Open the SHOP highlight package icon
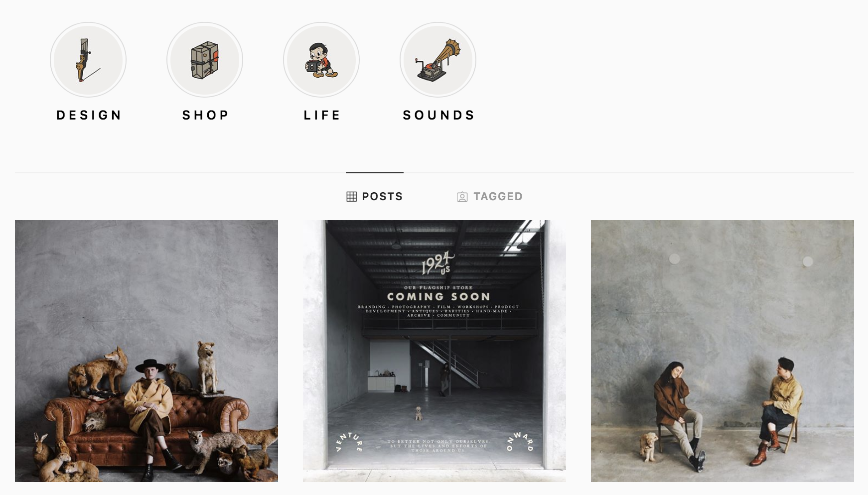The image size is (868, 495). pos(205,60)
